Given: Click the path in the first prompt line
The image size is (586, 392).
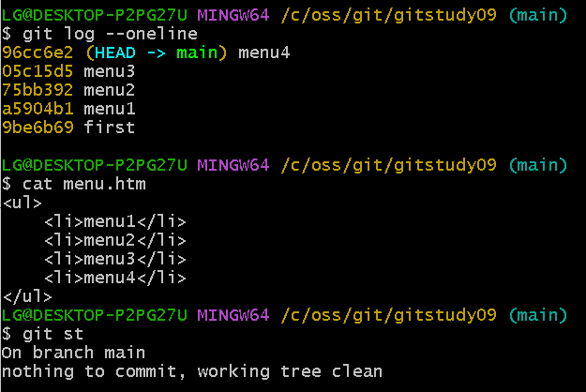Looking at the screenshot, I should click(389, 15).
